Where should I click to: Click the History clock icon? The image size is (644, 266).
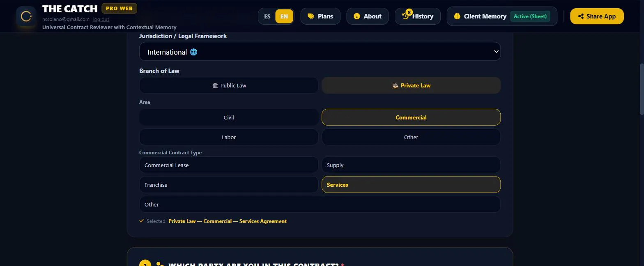click(x=405, y=16)
